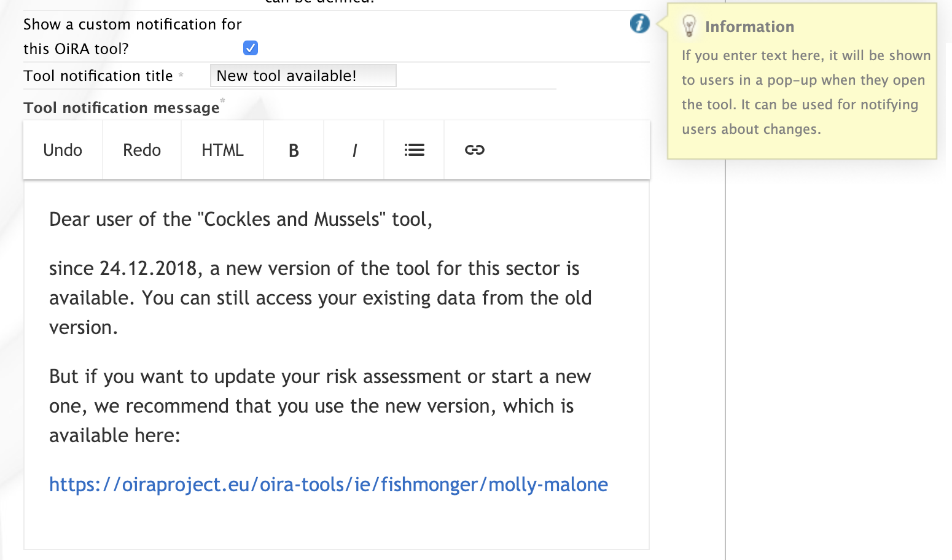Switch the editor to HTML source view
The image size is (952, 560).
[222, 149]
